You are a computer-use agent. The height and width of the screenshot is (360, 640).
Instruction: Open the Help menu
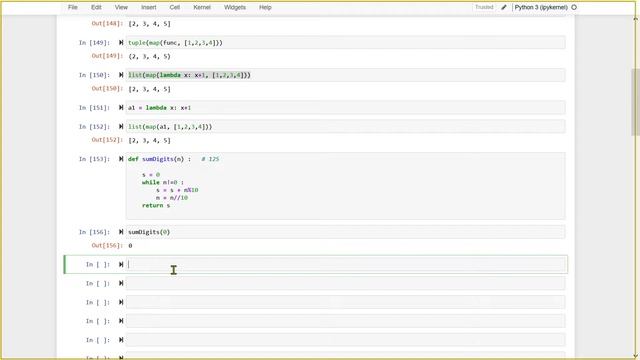(x=265, y=7)
